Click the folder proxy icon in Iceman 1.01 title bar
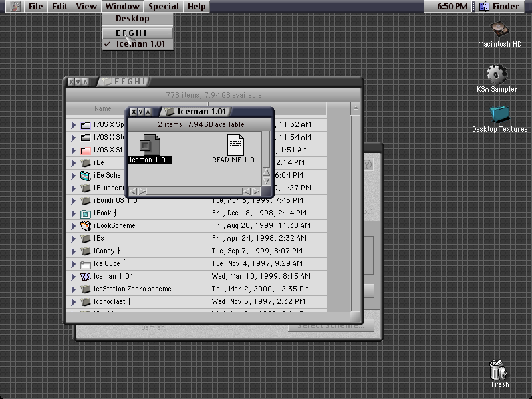532x399 pixels. click(x=170, y=112)
